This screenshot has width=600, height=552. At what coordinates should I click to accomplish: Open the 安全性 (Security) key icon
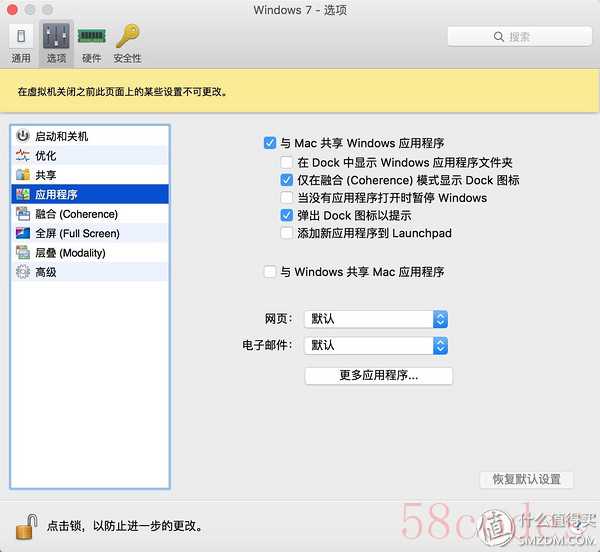click(127, 43)
